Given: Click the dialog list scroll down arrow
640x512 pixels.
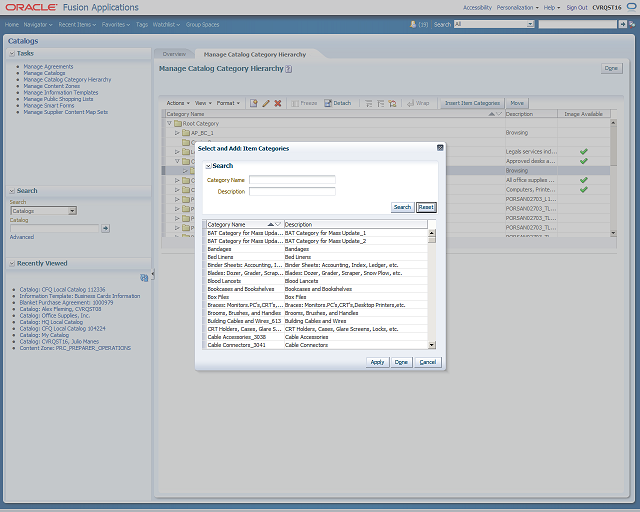Looking at the screenshot, I should click(431, 345).
